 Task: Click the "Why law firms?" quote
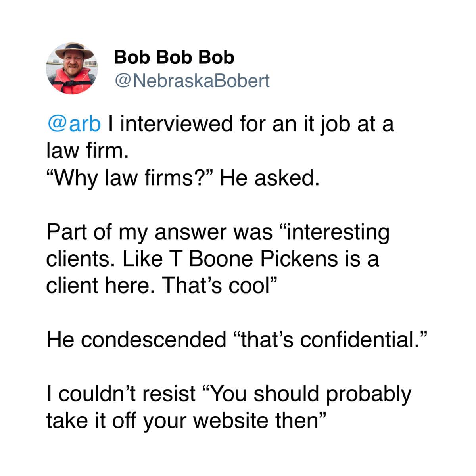click(x=130, y=178)
